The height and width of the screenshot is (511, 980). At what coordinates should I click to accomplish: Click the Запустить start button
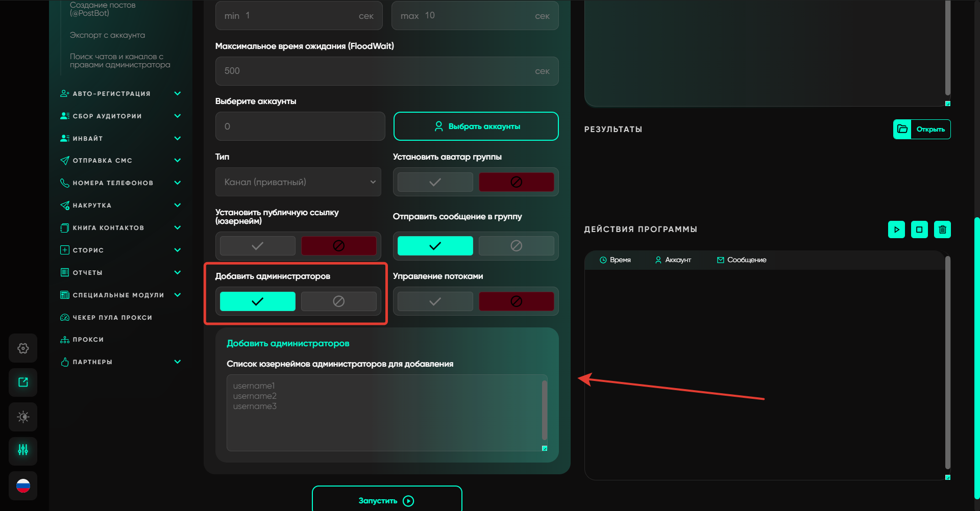[386, 500]
